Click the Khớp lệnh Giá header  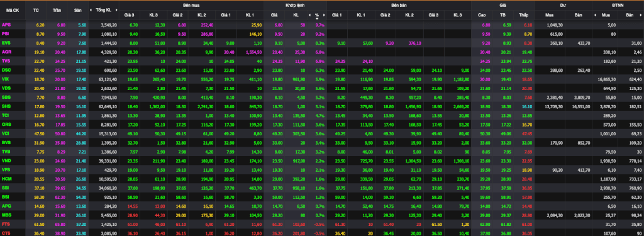click(x=274, y=15)
